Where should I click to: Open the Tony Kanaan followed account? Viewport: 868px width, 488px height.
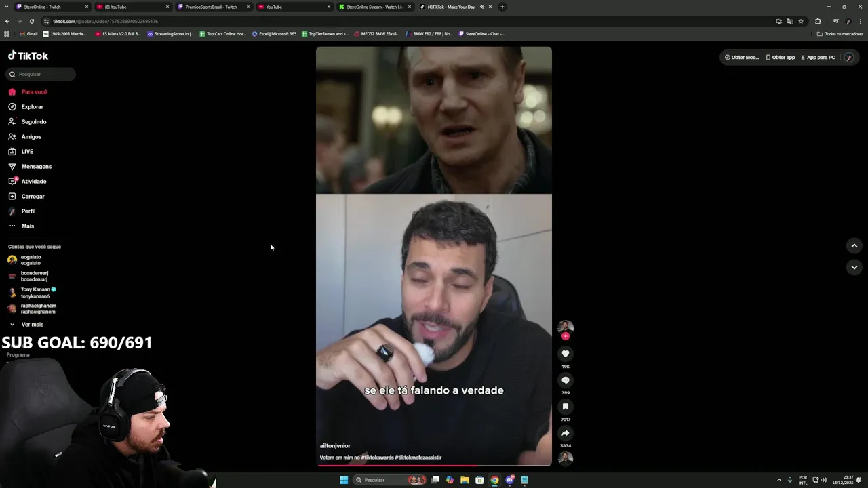point(32,292)
